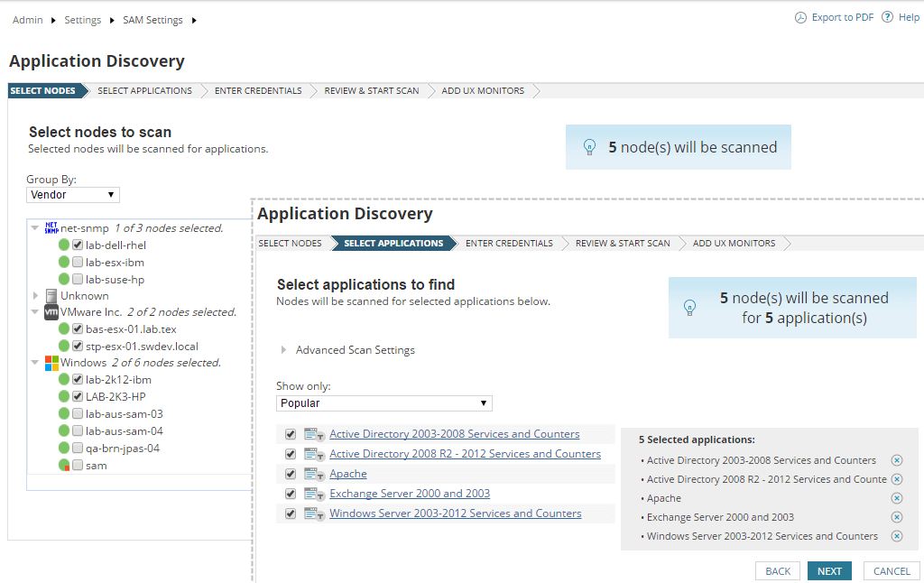Collapse the Windows vendor group
Viewport: 924px width, 583px height.
pyautogui.click(x=35, y=363)
